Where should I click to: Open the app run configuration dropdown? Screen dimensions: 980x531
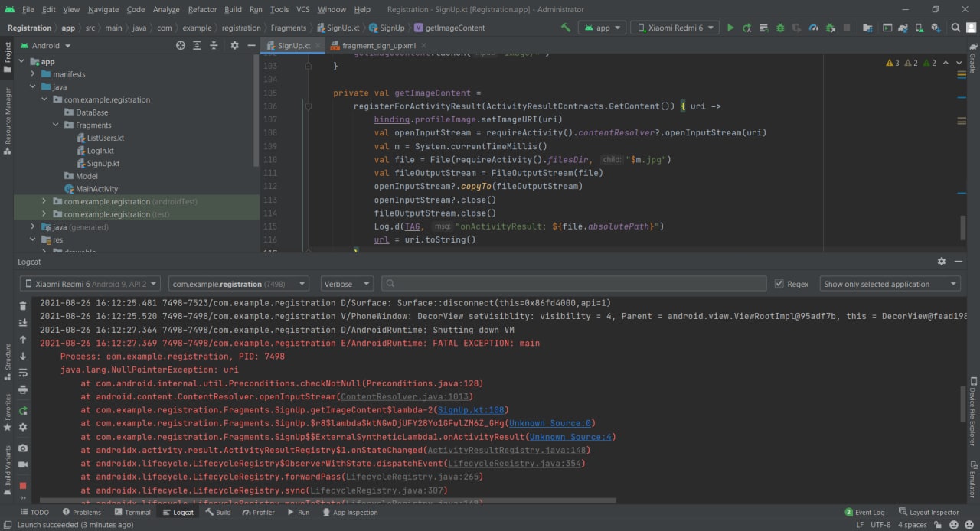(602, 28)
